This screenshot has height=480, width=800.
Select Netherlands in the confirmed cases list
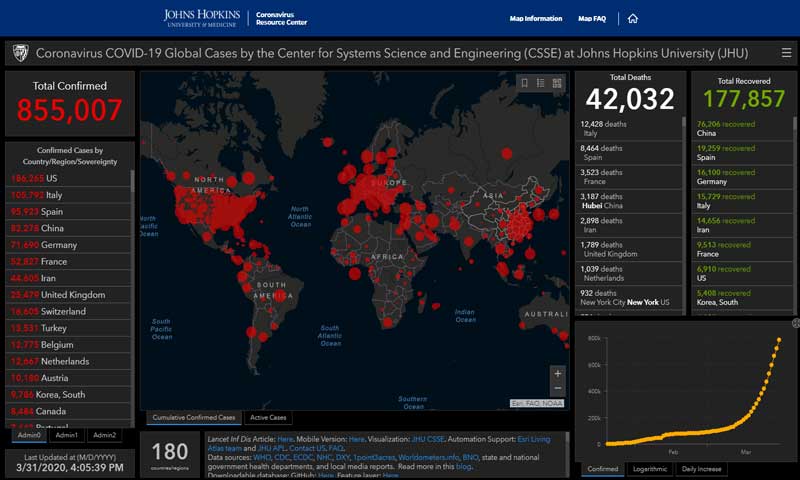pos(68,361)
